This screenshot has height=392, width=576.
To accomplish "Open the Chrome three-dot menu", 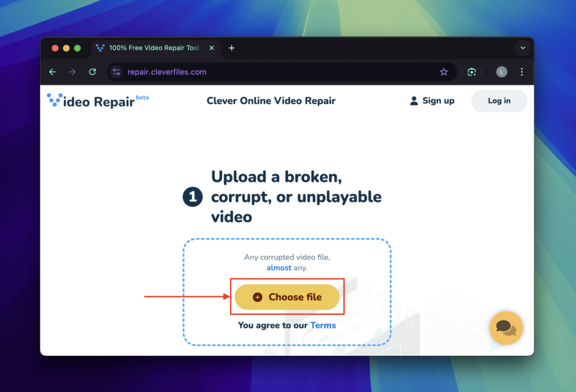I will coord(522,72).
